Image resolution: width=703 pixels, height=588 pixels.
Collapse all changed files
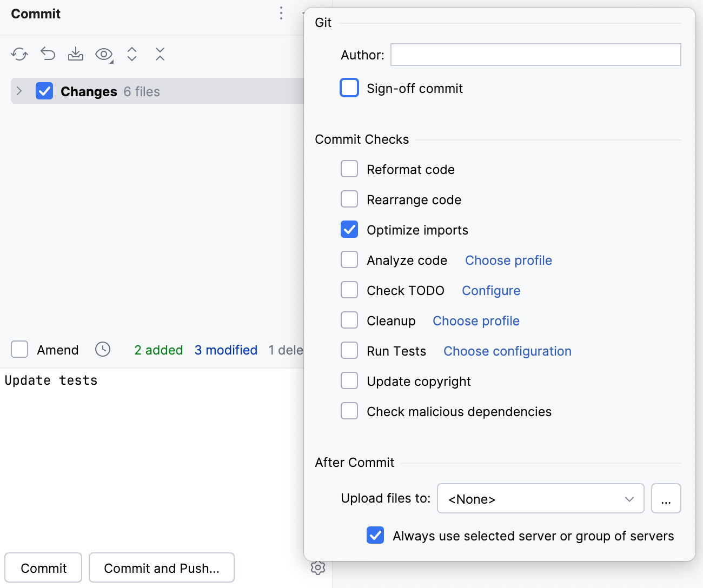[x=160, y=54]
